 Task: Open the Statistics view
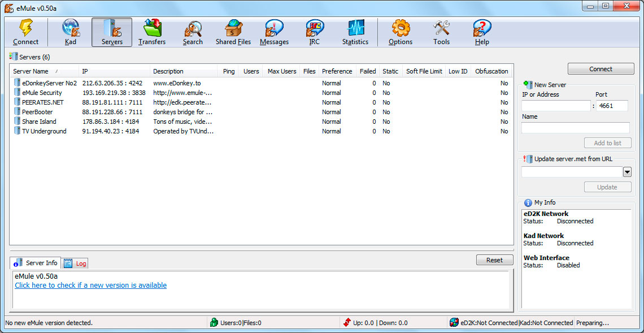click(355, 32)
